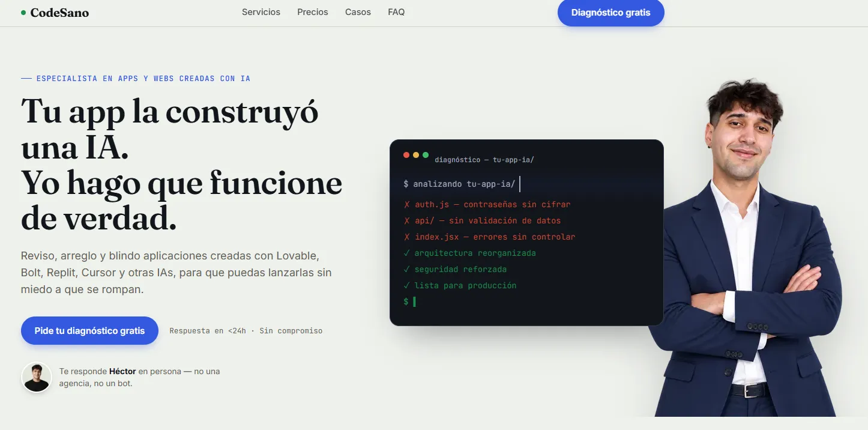The height and width of the screenshot is (430, 868).
Task: Click text Respuesta en <24h · Sin compromiso
Action: [x=246, y=331]
